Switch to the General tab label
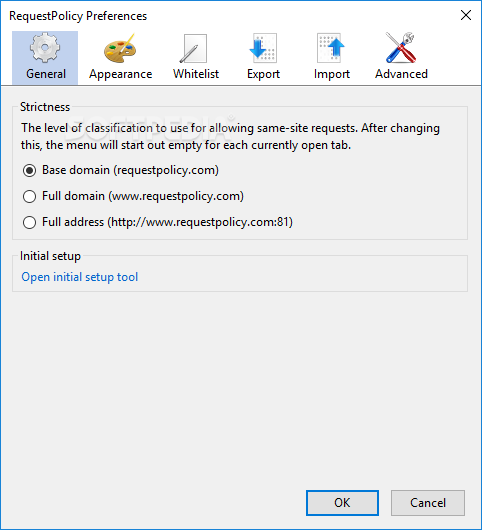Screen dimensions: 482x530 point(46,74)
